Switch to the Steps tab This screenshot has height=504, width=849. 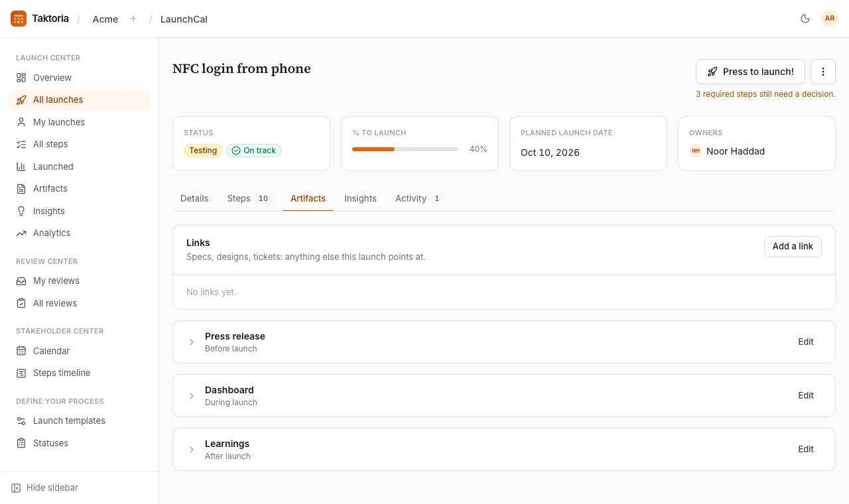249,198
